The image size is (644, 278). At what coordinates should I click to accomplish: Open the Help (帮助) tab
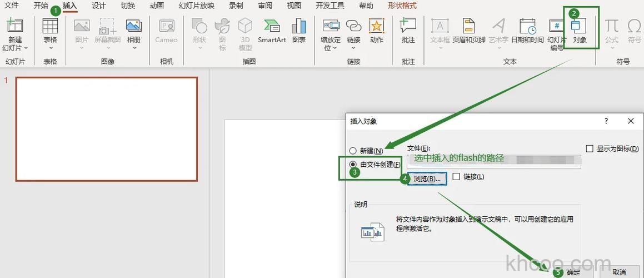(x=366, y=6)
